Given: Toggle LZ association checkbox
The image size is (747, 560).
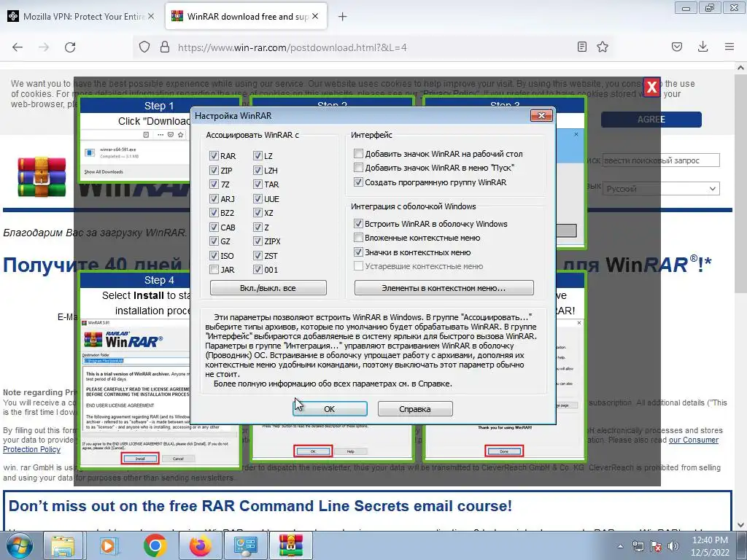Looking at the screenshot, I should click(x=258, y=156).
